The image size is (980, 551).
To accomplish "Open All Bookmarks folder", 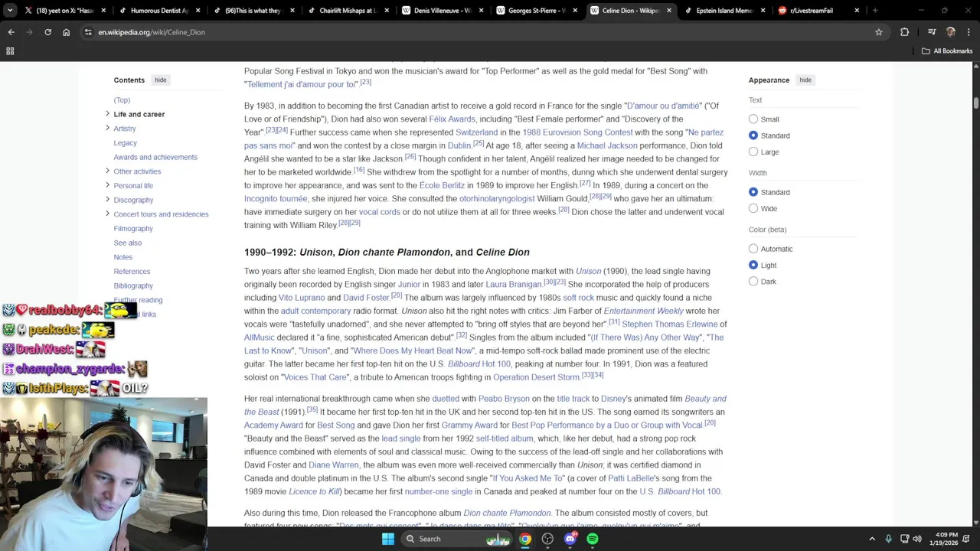I will 947,51.
